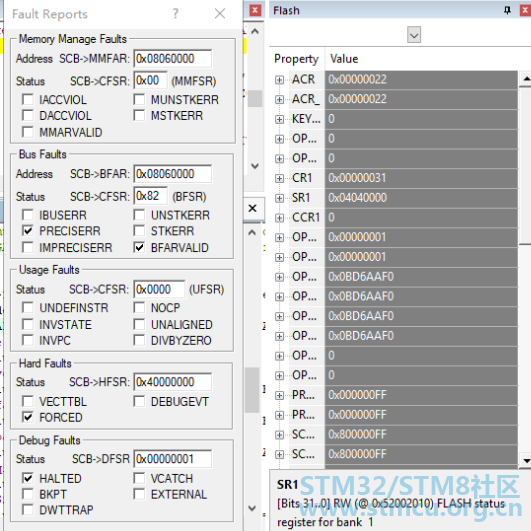Toggle the MSTKERR checkbox

(x=139, y=115)
